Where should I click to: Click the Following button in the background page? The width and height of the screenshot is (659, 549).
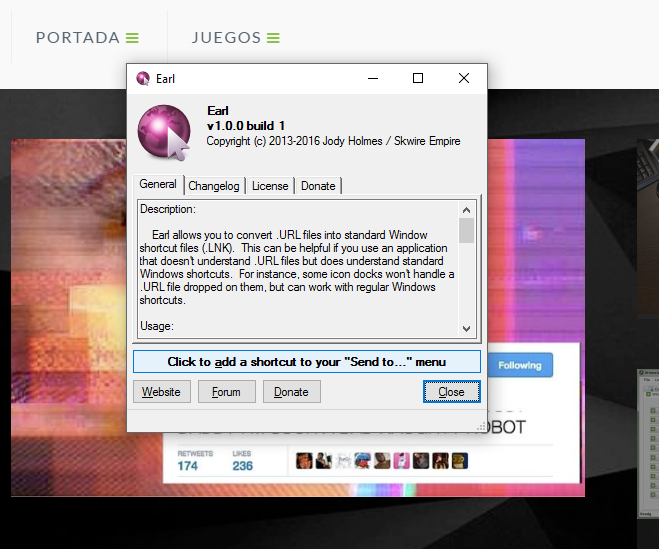click(520, 365)
